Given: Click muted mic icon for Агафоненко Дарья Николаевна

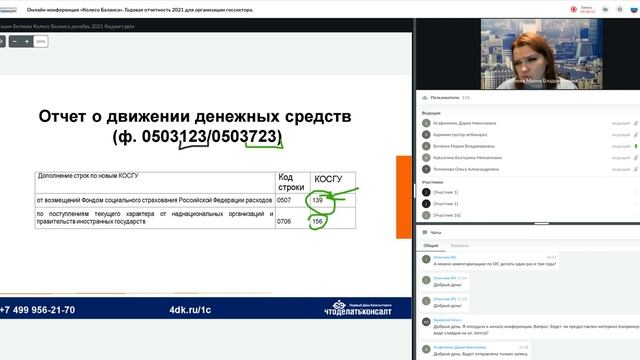Looking at the screenshot, I should click(636, 123).
